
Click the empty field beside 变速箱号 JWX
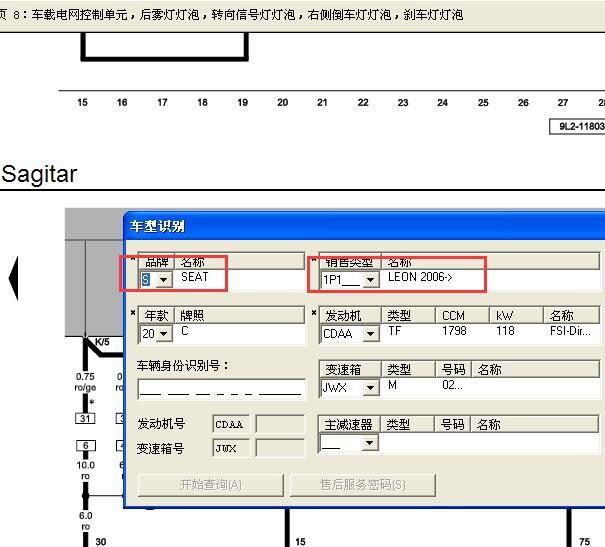tap(280, 448)
